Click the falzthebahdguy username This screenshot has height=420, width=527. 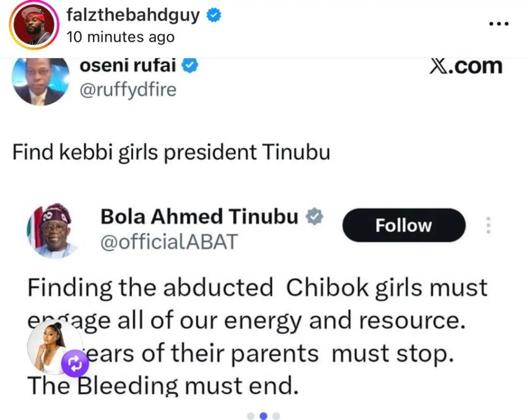(133, 15)
